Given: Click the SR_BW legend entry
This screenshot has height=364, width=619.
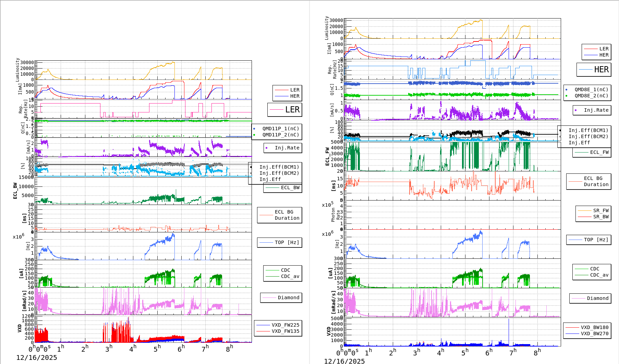Looking at the screenshot, I should point(593,217).
